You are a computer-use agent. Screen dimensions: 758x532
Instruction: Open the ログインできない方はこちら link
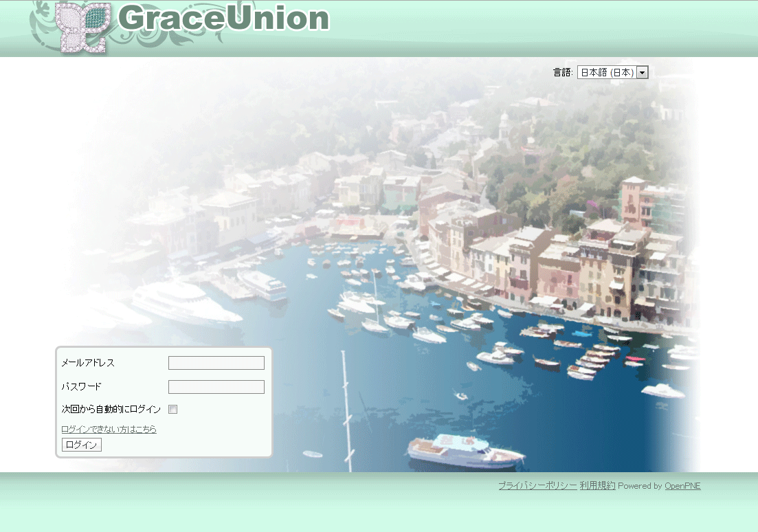109,430
